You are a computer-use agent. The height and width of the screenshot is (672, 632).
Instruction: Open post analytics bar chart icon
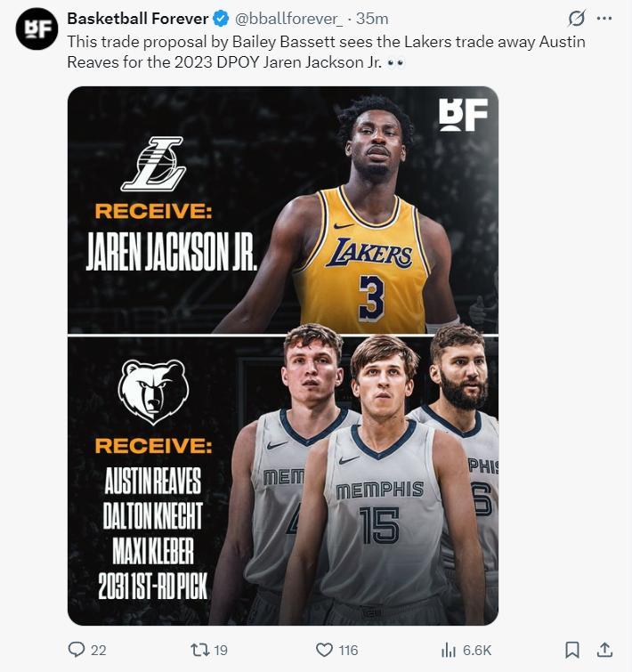tap(450, 650)
